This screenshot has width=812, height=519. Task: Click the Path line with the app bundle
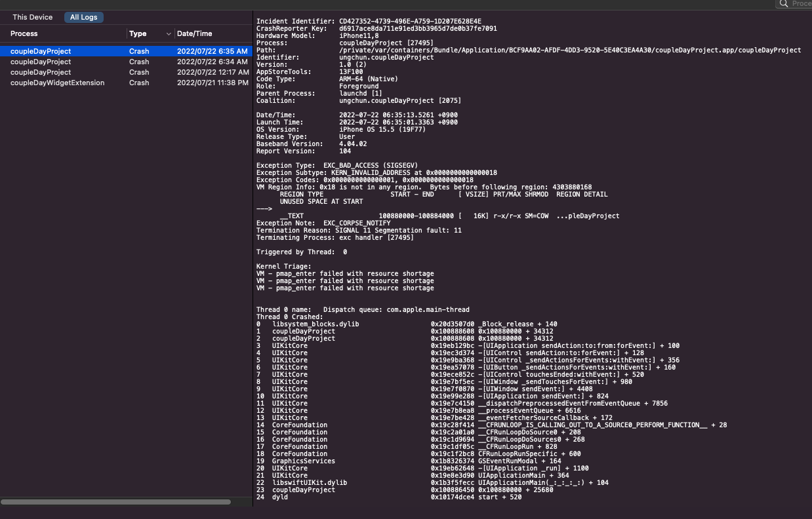529,50
